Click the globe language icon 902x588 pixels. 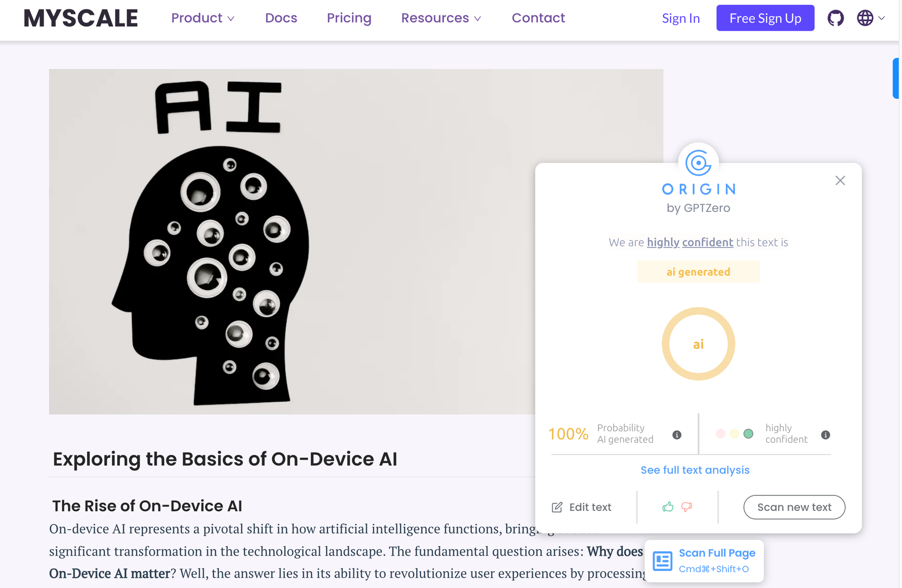coord(865,18)
